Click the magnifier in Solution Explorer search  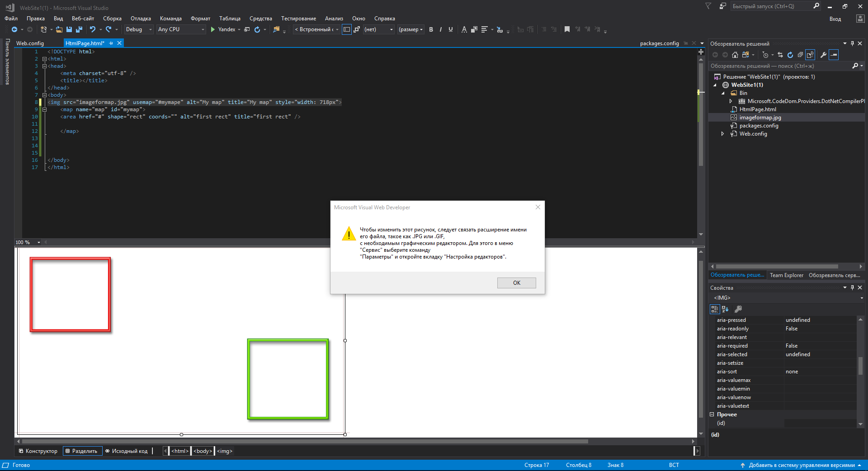pyautogui.click(x=855, y=66)
